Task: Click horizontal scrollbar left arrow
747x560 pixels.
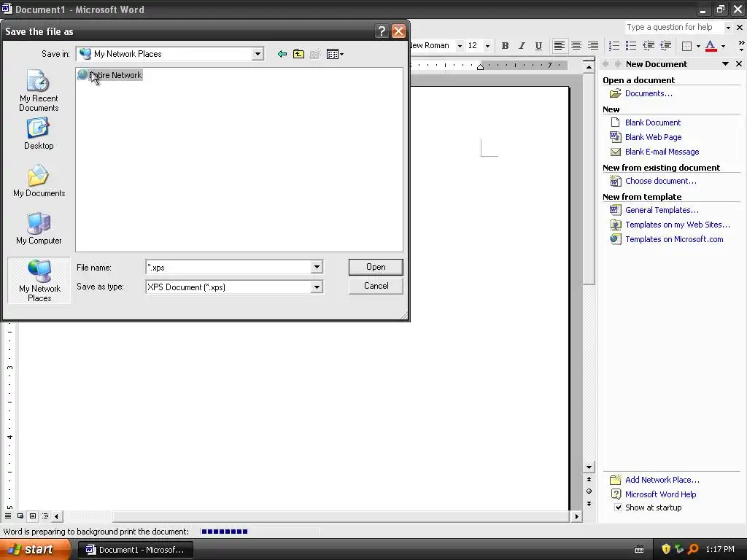Action: [x=57, y=516]
